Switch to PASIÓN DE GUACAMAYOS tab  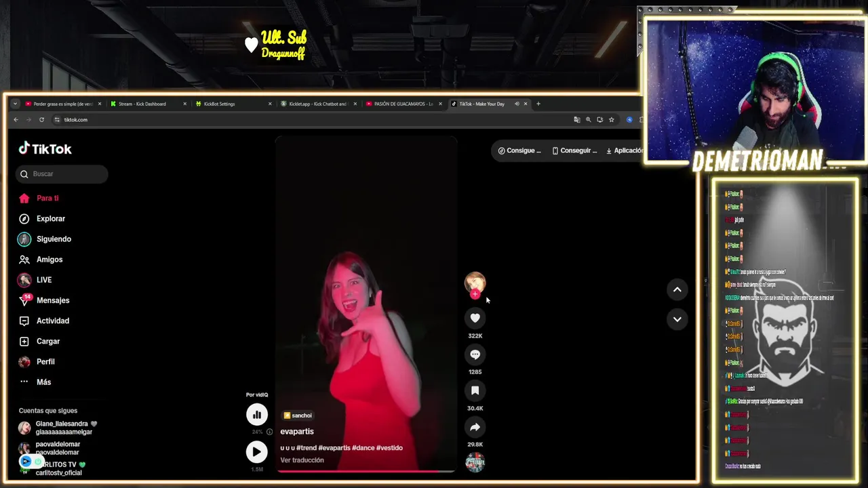pos(403,104)
